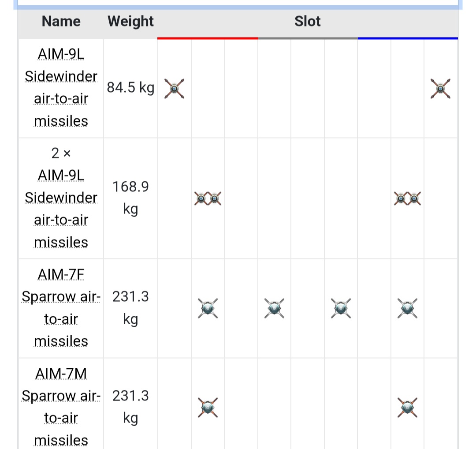The height and width of the screenshot is (449, 476).
Task: Open the AIM-9L Sidewinder air-to-air missiles link
Action: pos(61,87)
